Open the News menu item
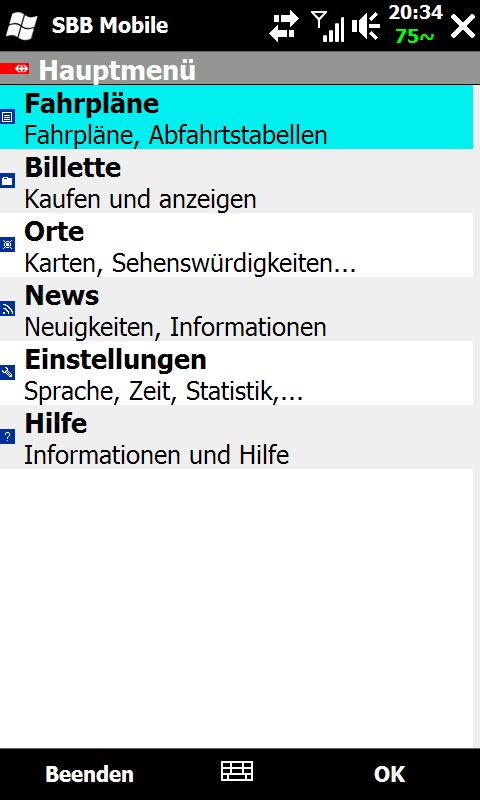 (237, 309)
